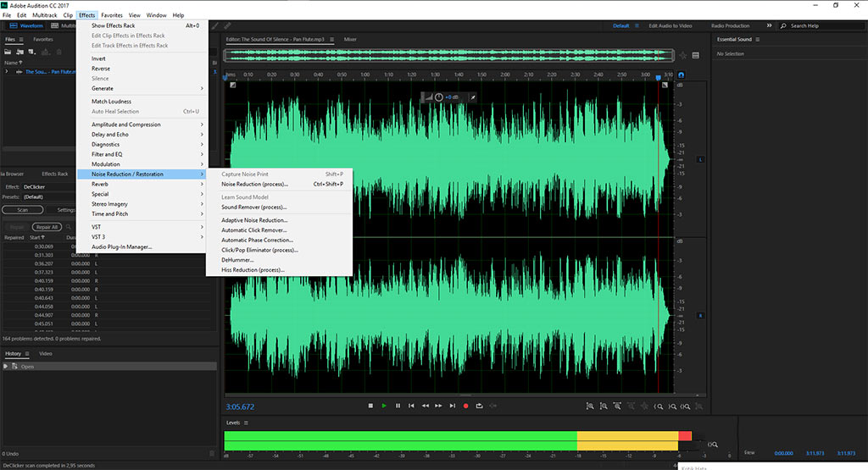The height and width of the screenshot is (470, 868).
Task: Click the Scan button in Diagnostics panel
Action: [x=23, y=210]
